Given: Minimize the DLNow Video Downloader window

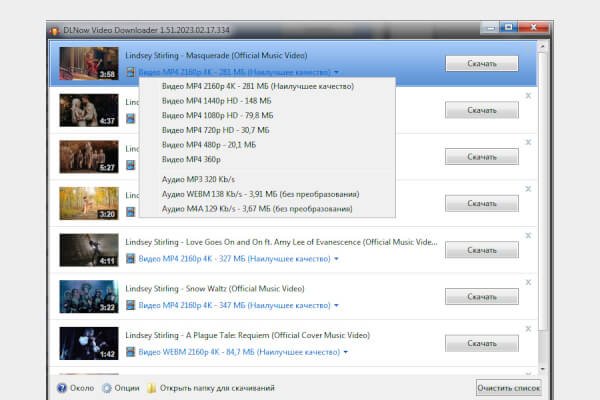Looking at the screenshot, I should coord(491,28).
